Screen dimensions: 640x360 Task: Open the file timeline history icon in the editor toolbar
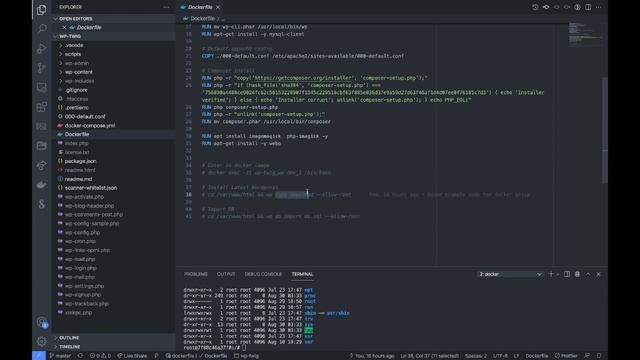pos(535,7)
